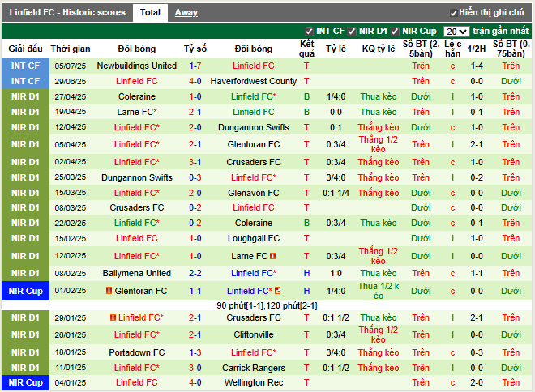
Task: Open Larne FC* link on 19/04/25 row
Action: click(x=137, y=112)
